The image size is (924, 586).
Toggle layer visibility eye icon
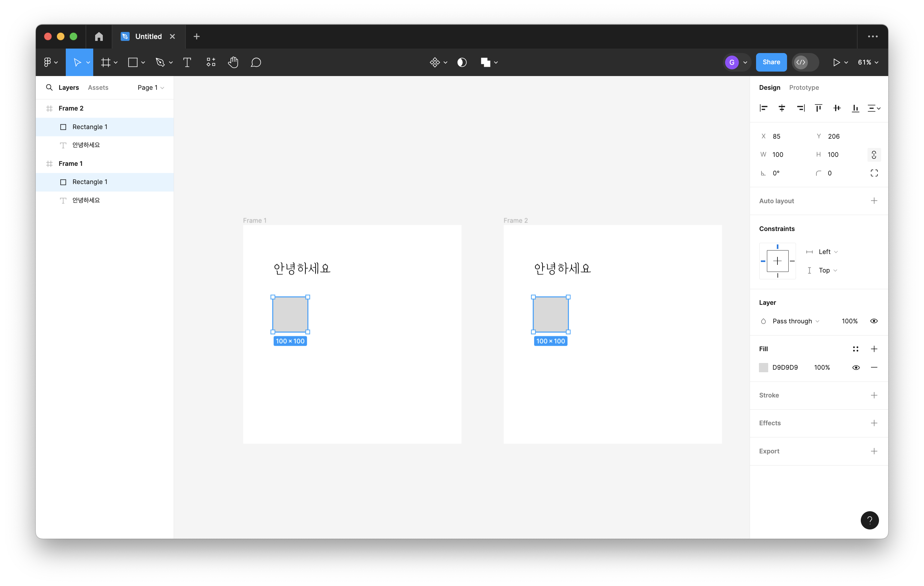tap(874, 321)
